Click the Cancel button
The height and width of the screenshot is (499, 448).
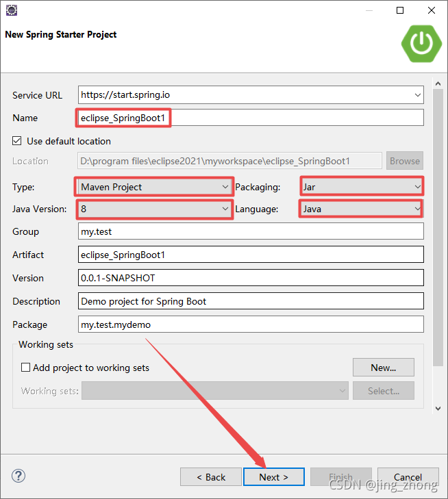click(408, 476)
